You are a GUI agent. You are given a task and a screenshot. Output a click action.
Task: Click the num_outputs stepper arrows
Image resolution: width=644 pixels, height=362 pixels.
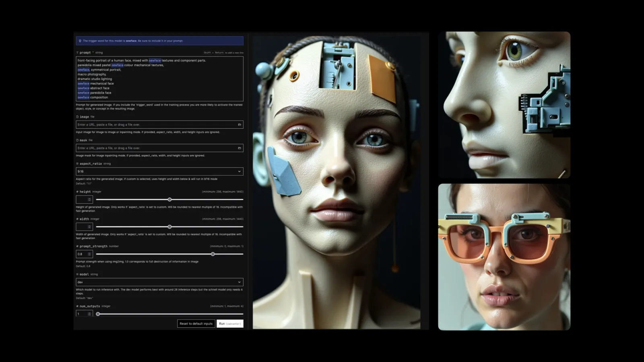[x=89, y=314]
